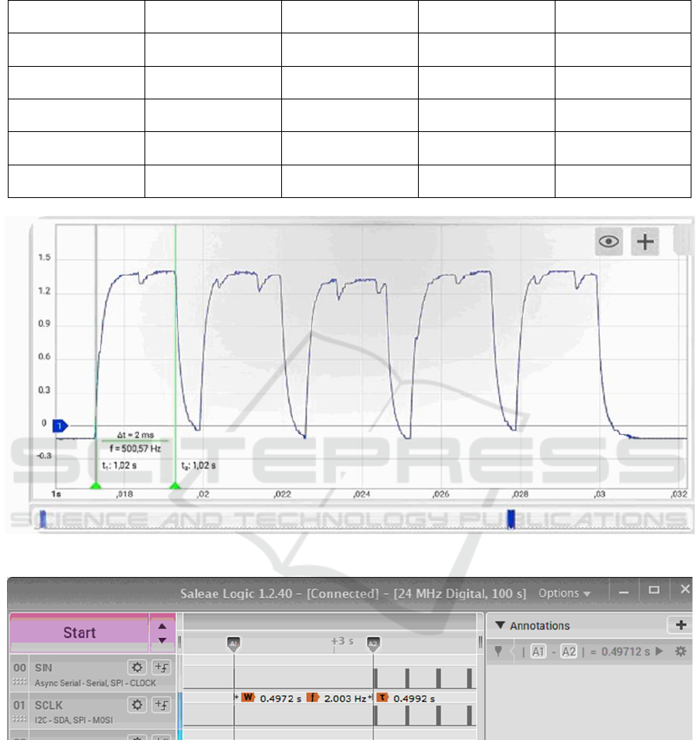Open the annotation measurement gear settings
Image resolution: width=700 pixels, height=740 pixels.
coord(680,651)
